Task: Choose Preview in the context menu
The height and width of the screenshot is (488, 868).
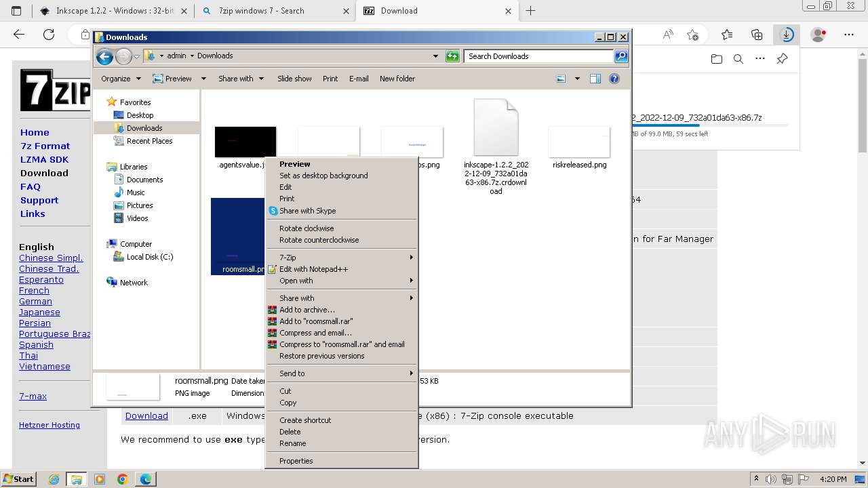Action: [341, 164]
